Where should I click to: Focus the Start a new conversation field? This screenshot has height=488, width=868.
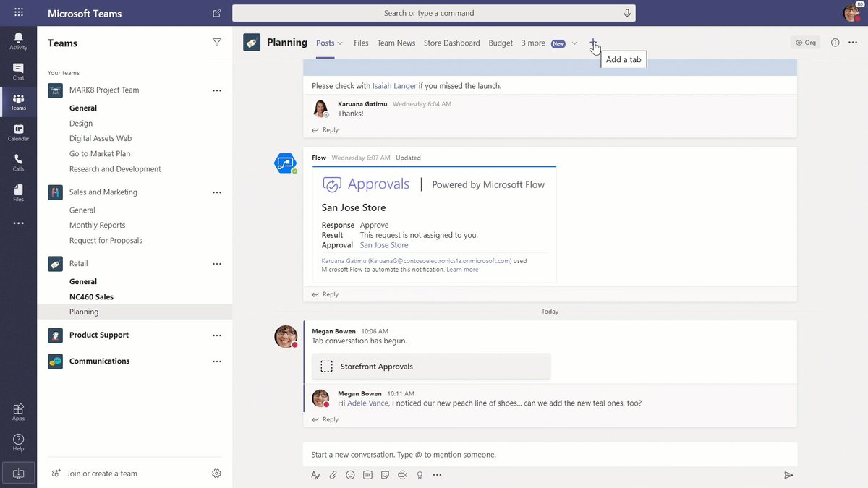550,455
